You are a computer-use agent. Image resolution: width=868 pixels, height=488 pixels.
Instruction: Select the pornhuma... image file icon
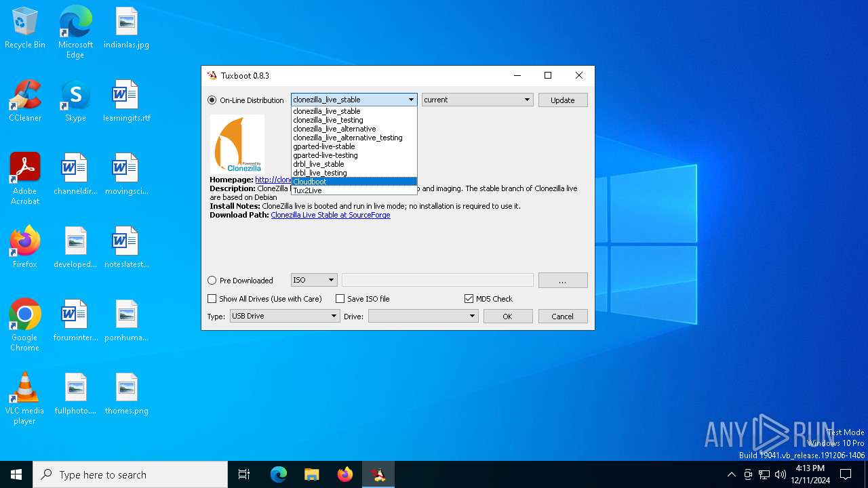click(126, 321)
